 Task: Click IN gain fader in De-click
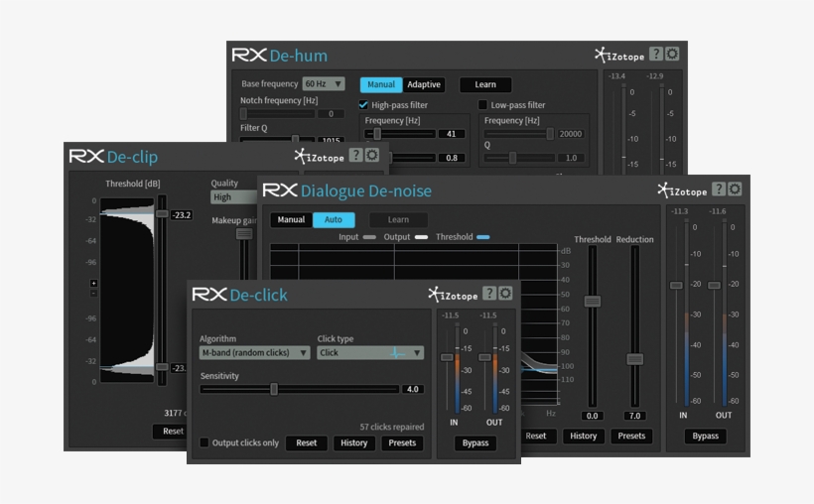447,357
